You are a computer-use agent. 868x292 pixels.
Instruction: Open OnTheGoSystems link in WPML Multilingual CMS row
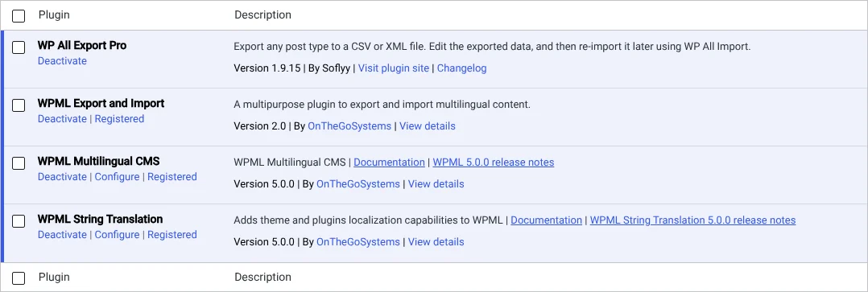(x=358, y=183)
